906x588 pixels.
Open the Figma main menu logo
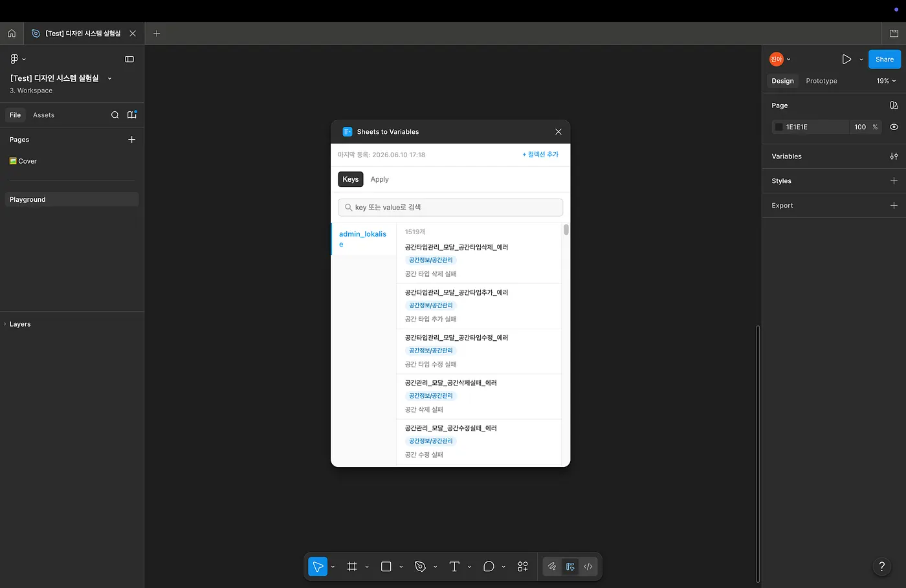(x=14, y=59)
